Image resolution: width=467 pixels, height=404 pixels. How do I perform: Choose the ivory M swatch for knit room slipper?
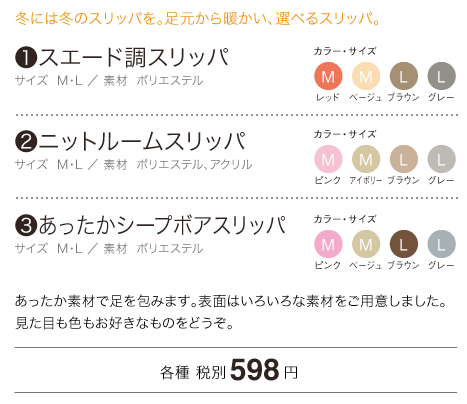tap(366, 159)
